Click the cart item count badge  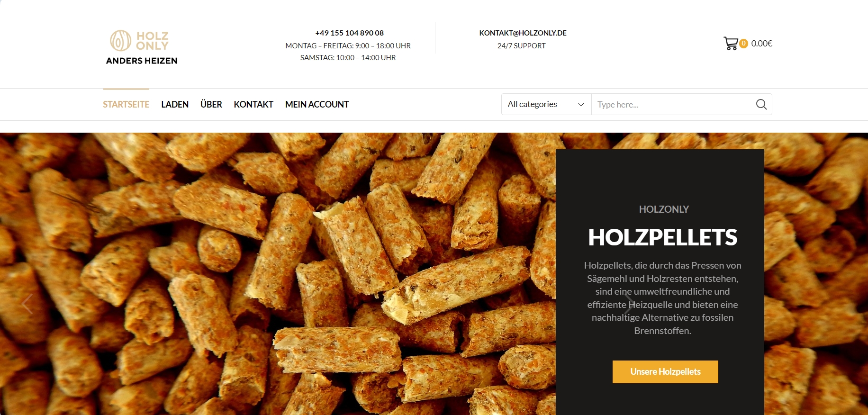[x=743, y=44]
